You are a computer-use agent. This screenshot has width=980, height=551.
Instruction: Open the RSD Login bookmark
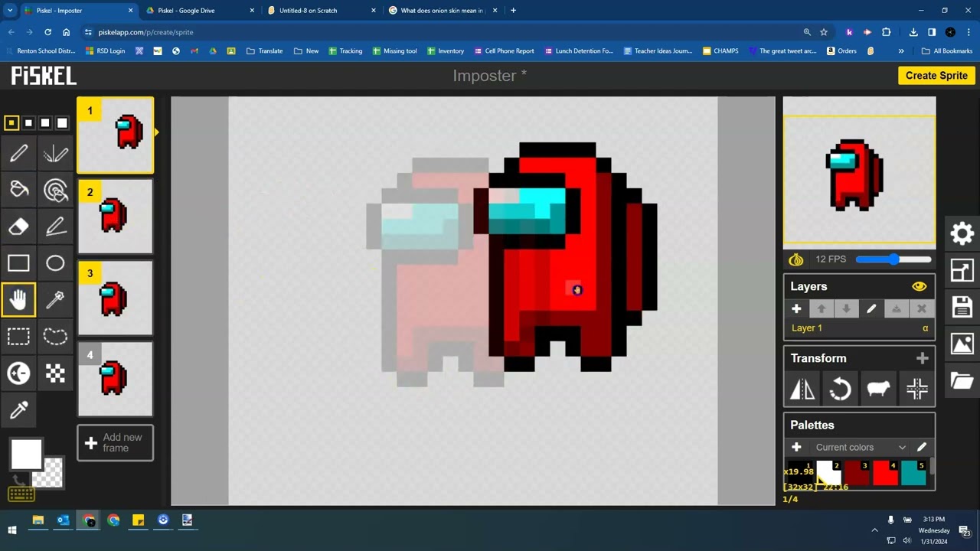coord(104,51)
